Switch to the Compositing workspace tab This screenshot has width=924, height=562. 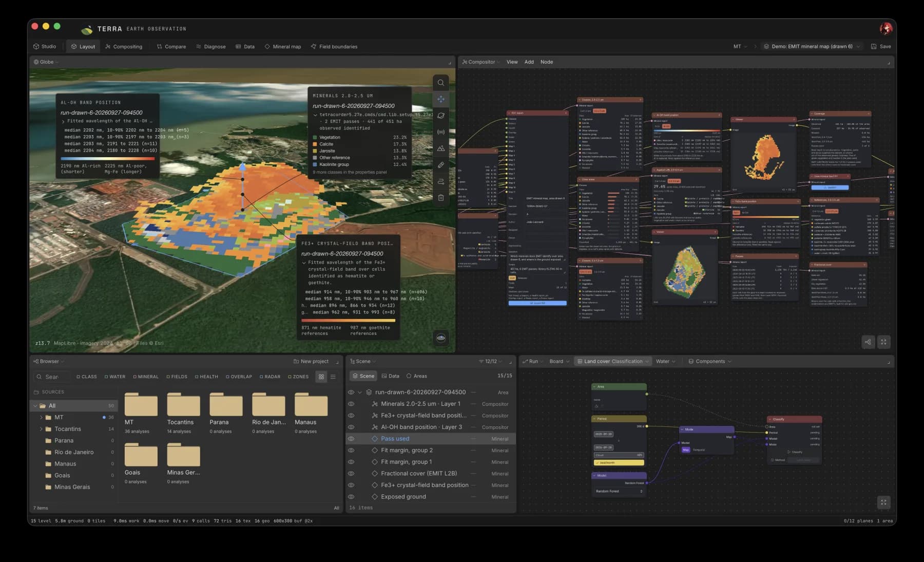(x=124, y=46)
